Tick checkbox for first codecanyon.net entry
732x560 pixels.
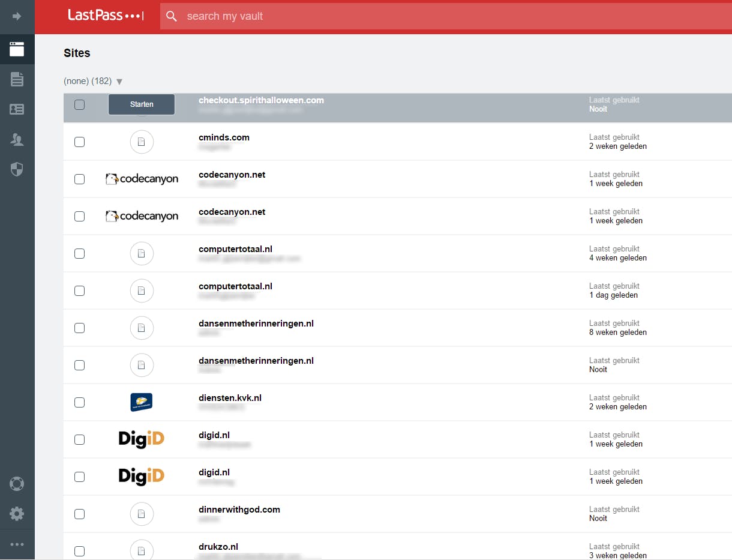(79, 179)
